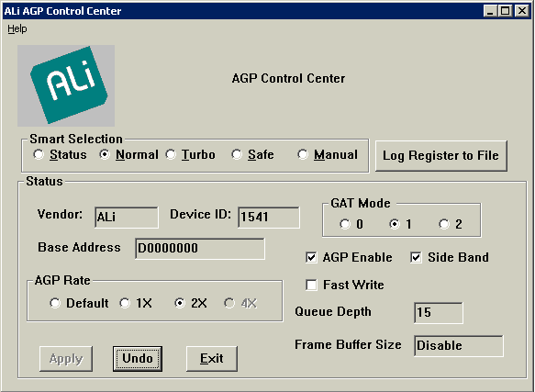Click the Undo button
The width and height of the screenshot is (535, 392).
pos(138,359)
